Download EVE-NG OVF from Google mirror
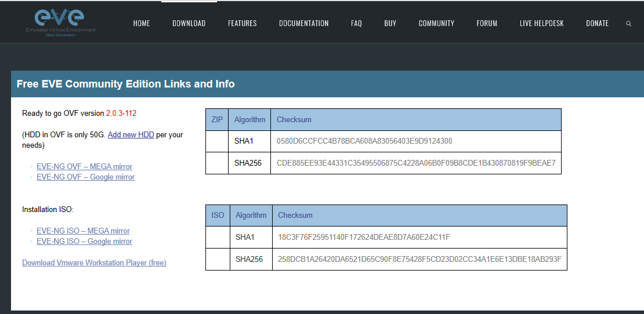The width and height of the screenshot is (644, 314). point(85,177)
